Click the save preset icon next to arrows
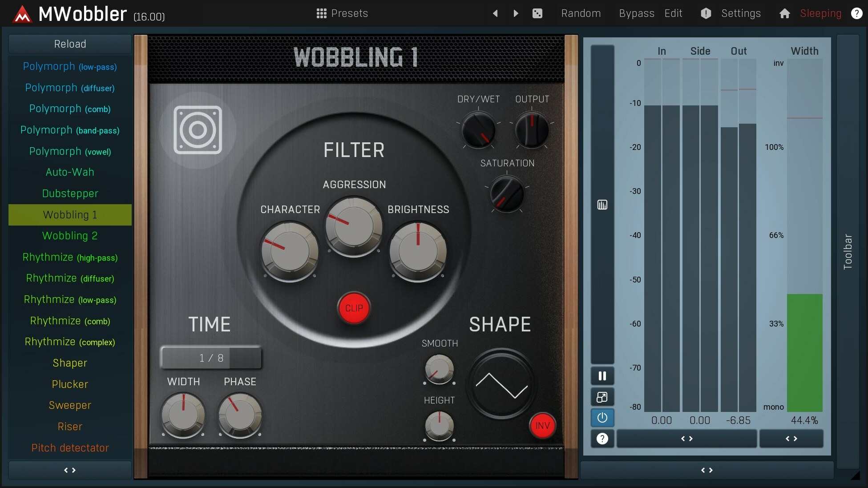 coord(537,13)
